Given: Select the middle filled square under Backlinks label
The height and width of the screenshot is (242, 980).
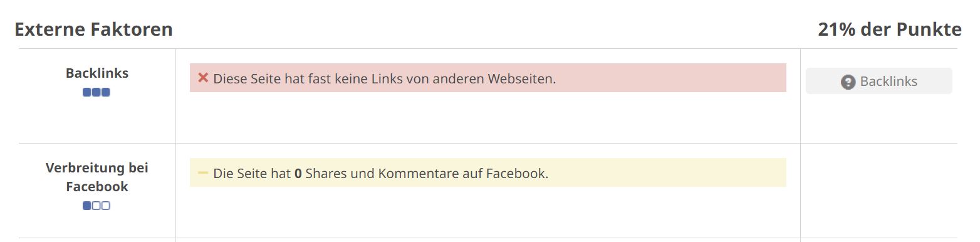Looking at the screenshot, I should [96, 92].
